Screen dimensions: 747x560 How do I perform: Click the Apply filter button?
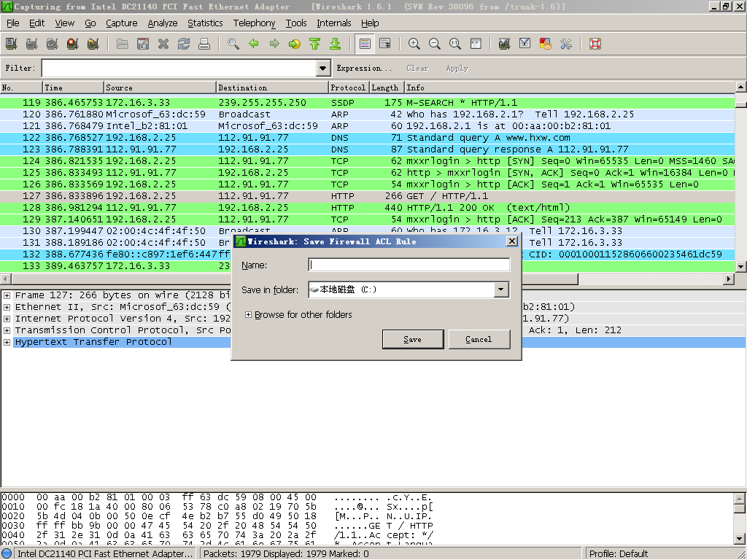(457, 68)
